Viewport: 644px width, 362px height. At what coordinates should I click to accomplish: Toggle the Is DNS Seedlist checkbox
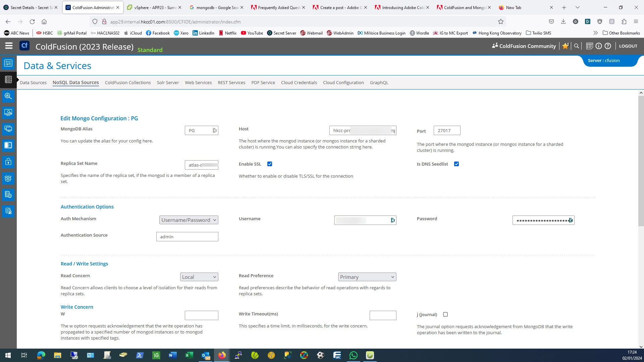[x=457, y=164]
